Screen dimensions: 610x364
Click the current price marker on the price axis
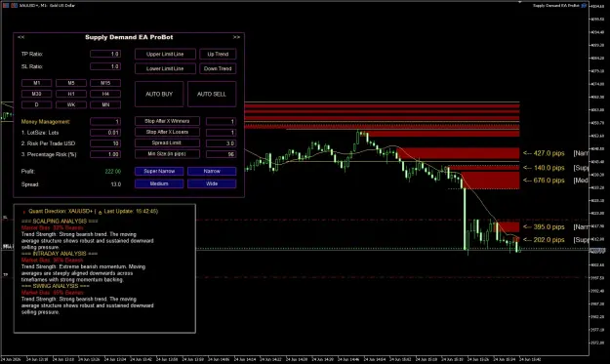598,251
